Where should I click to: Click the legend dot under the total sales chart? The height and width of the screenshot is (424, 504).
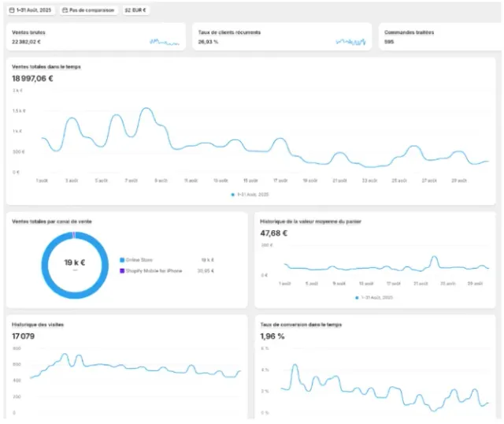[x=233, y=195]
